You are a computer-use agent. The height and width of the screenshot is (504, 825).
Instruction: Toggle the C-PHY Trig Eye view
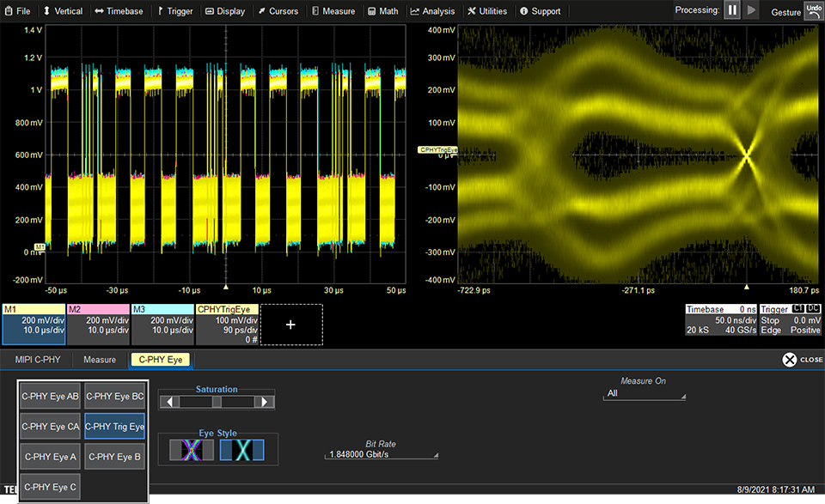(x=115, y=426)
